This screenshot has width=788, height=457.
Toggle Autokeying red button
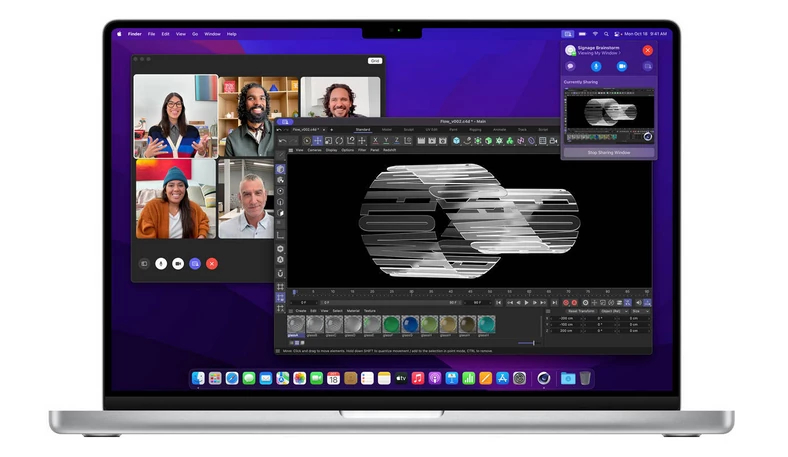pos(574,303)
